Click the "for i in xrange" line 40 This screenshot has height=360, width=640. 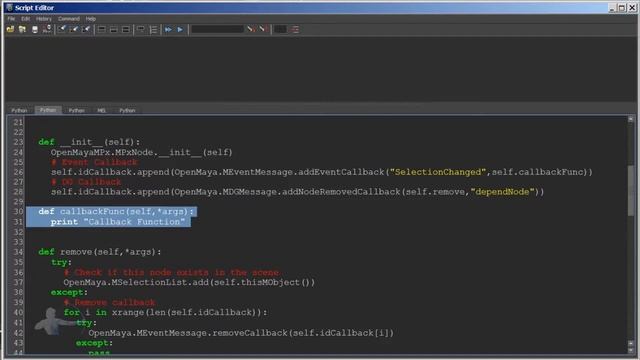click(x=165, y=313)
